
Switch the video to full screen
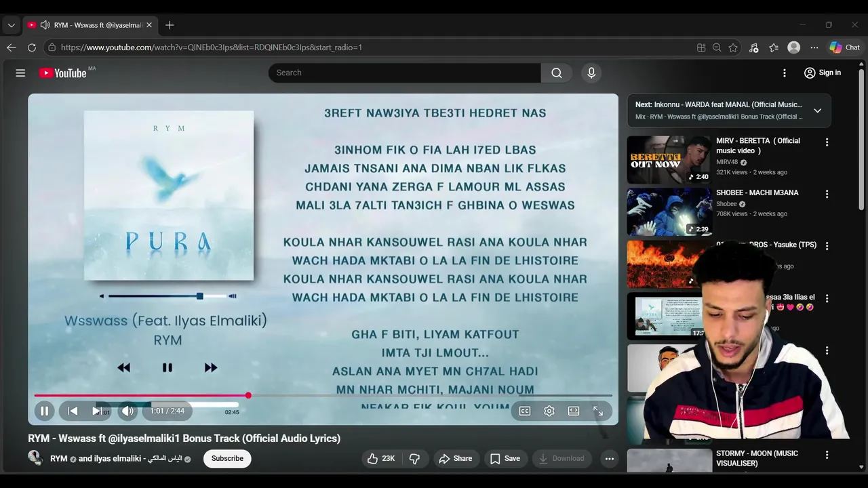pyautogui.click(x=598, y=411)
